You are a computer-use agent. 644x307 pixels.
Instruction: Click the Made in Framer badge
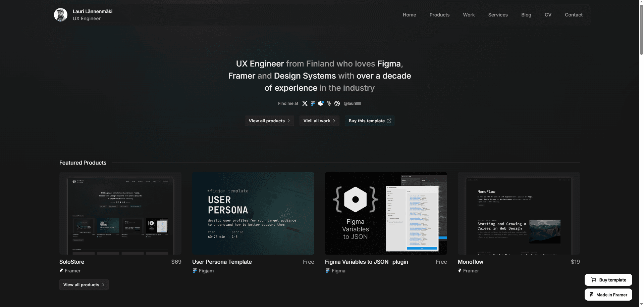pyautogui.click(x=608, y=295)
